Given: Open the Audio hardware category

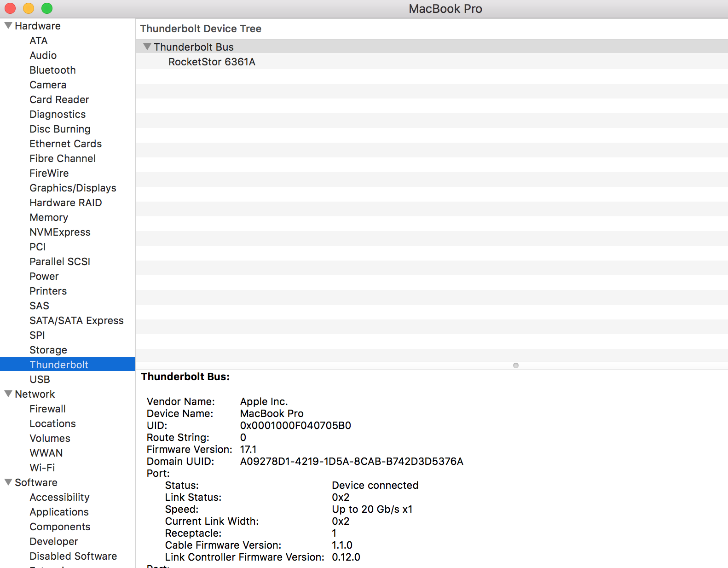Looking at the screenshot, I should 43,55.
